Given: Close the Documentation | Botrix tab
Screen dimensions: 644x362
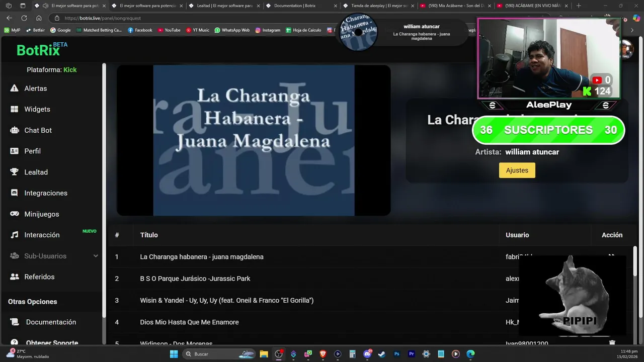Looking at the screenshot, I should (x=336, y=6).
